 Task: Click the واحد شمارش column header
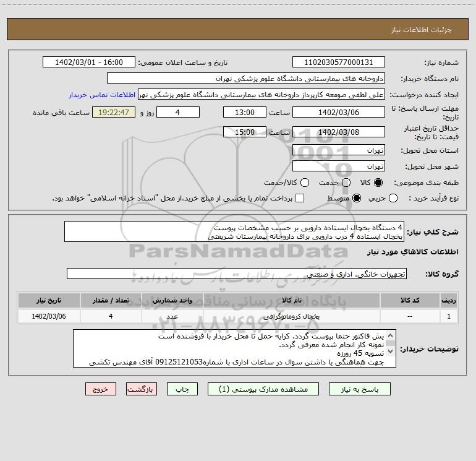(172, 300)
